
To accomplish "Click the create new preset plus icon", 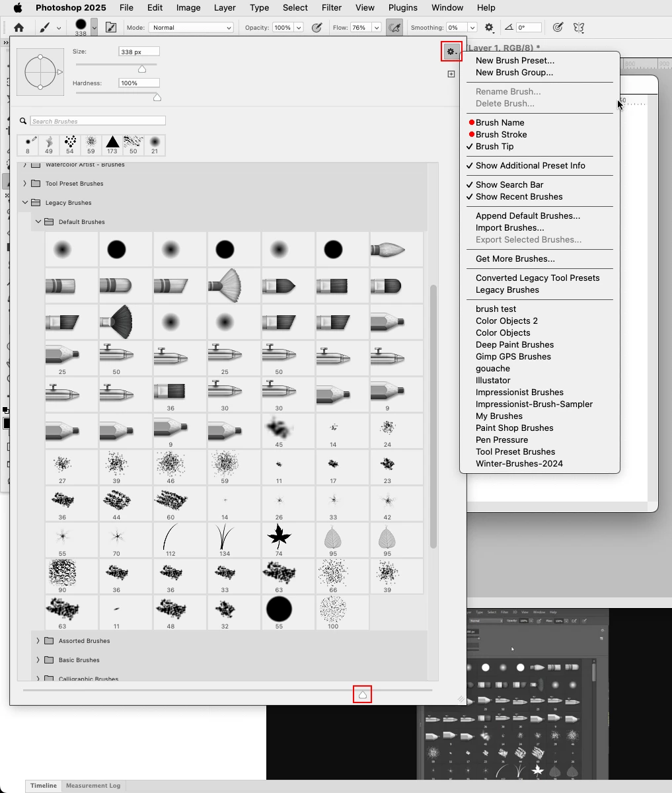I will (451, 74).
